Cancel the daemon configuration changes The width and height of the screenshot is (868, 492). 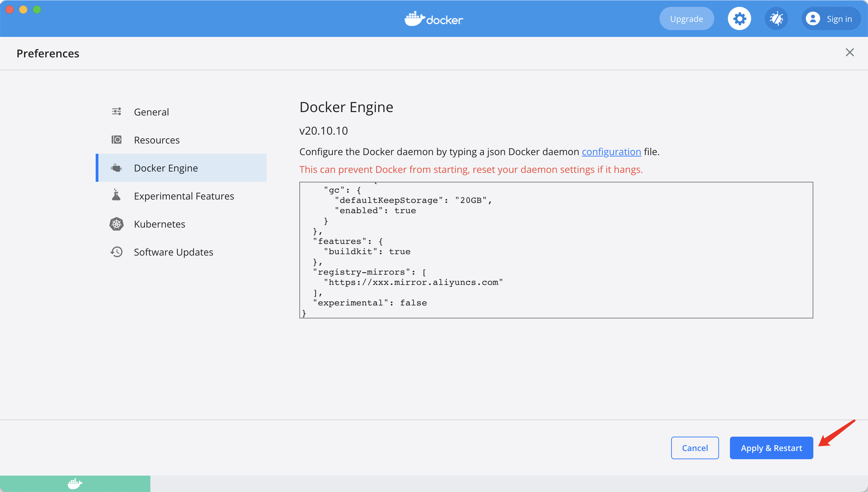(x=695, y=448)
